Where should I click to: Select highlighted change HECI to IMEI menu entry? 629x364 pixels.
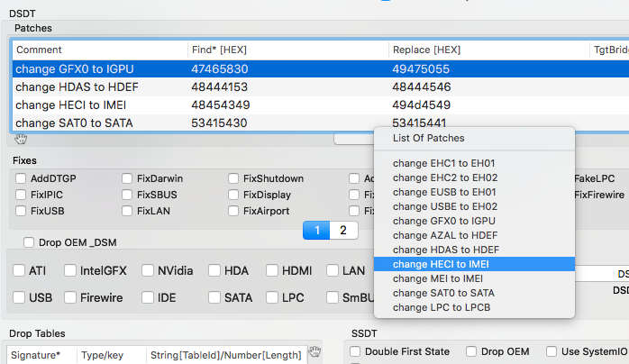pyautogui.click(x=474, y=264)
